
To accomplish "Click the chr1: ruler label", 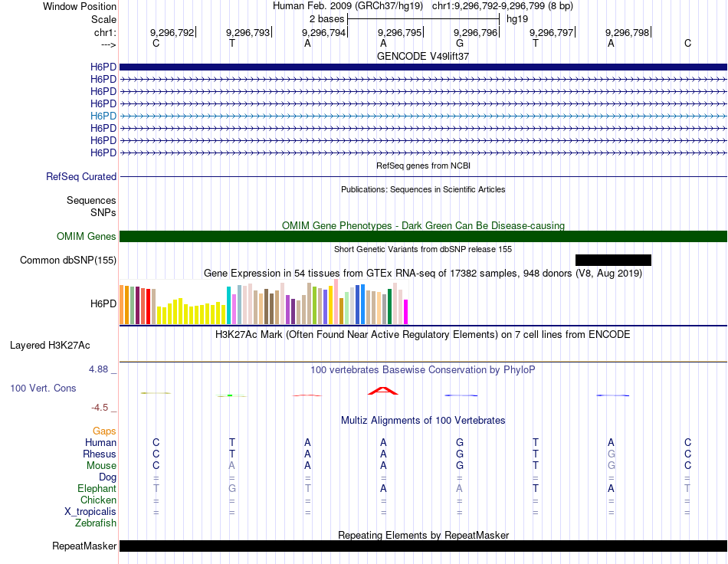I will coord(105,32).
